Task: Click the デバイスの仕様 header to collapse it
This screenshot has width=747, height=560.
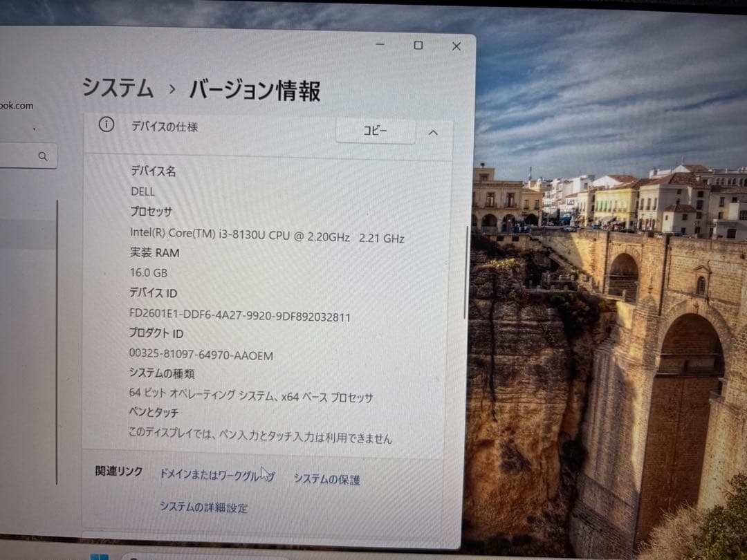Action: pyautogui.click(x=164, y=128)
